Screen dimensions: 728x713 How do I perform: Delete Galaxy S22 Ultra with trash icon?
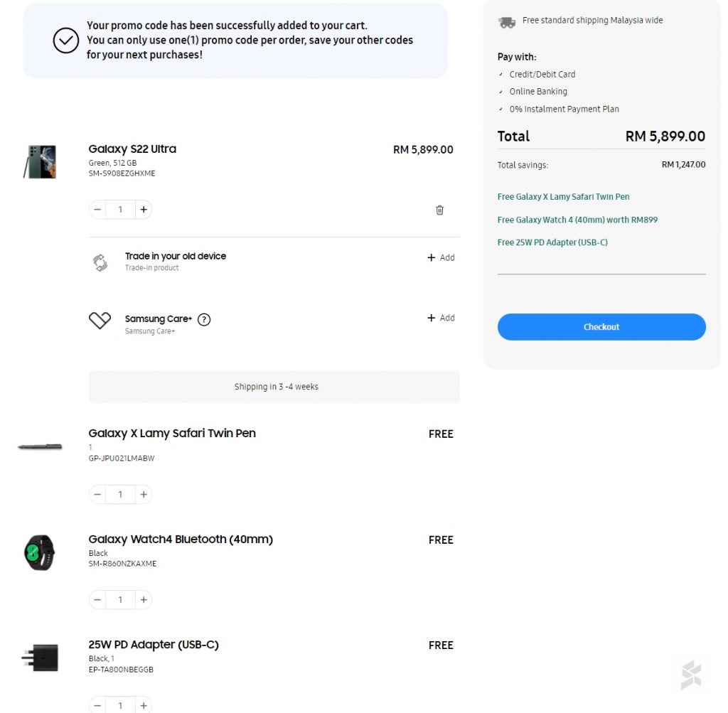(439, 210)
